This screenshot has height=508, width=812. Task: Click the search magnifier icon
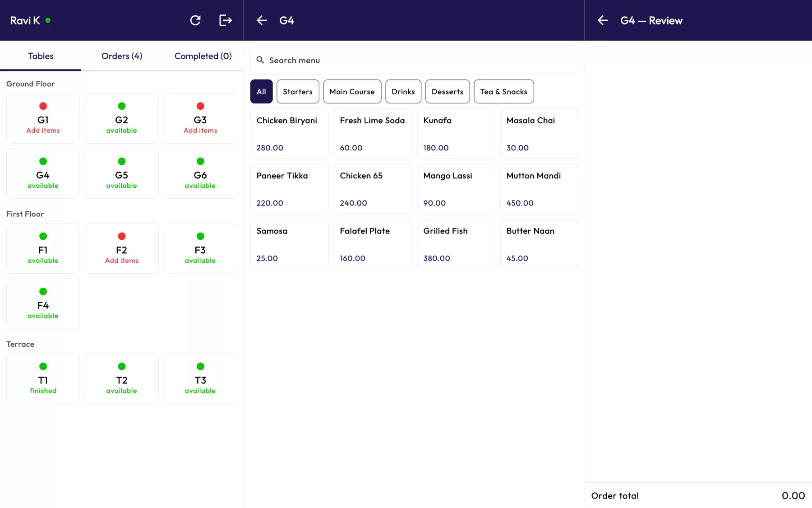pos(260,60)
